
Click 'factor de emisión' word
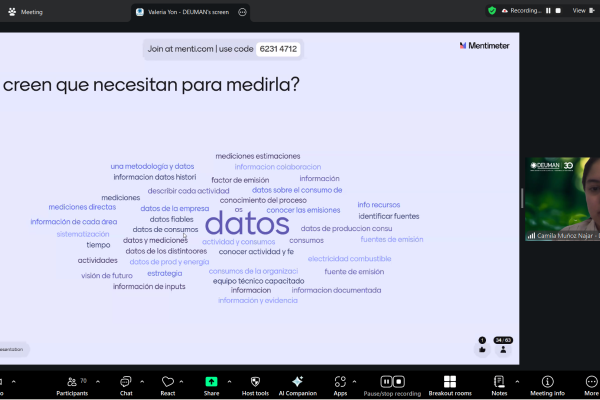pos(240,180)
